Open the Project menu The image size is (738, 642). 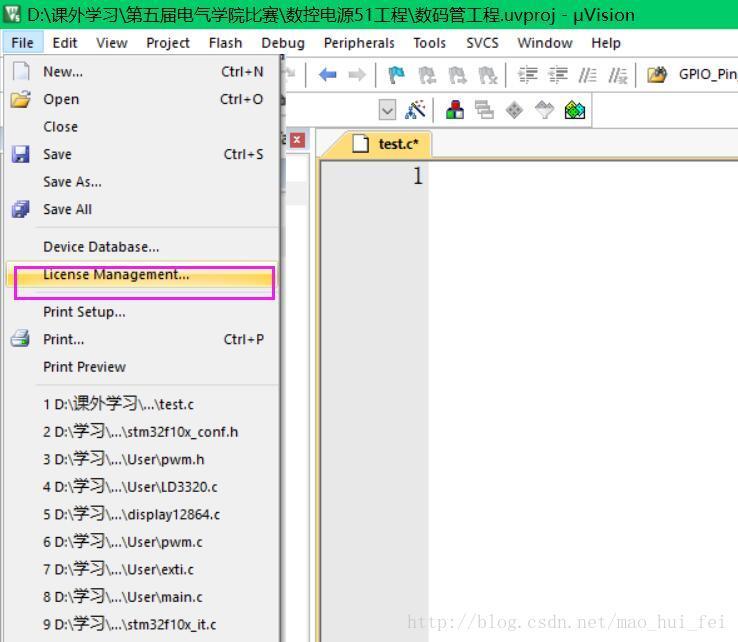coord(168,43)
